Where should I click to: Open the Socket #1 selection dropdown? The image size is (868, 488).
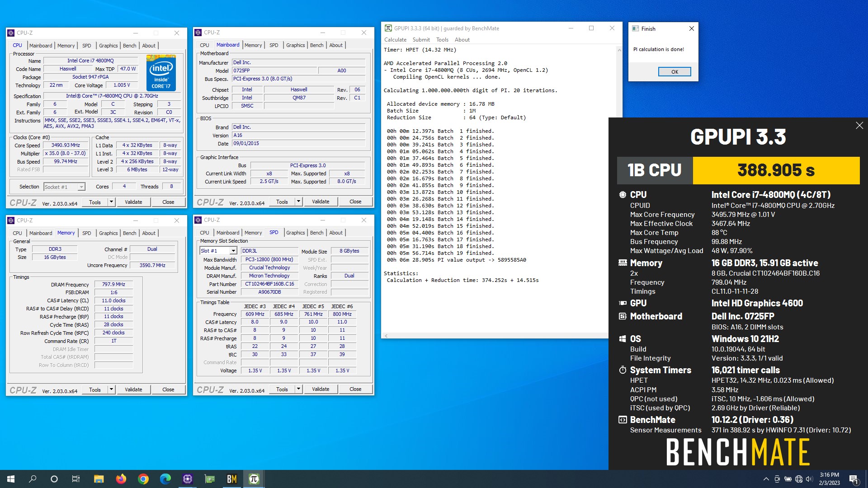click(81, 187)
